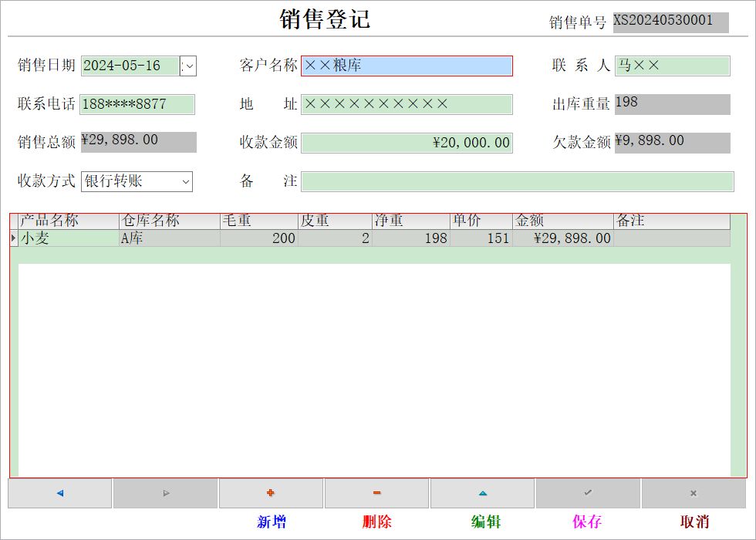The height and width of the screenshot is (540, 756).
Task: Click the 保存 button label
Action: [587, 521]
